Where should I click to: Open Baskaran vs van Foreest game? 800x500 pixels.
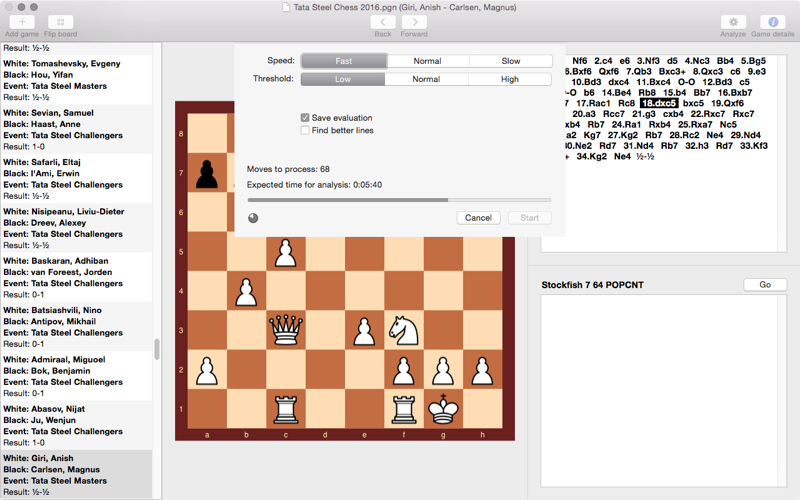[x=76, y=278]
